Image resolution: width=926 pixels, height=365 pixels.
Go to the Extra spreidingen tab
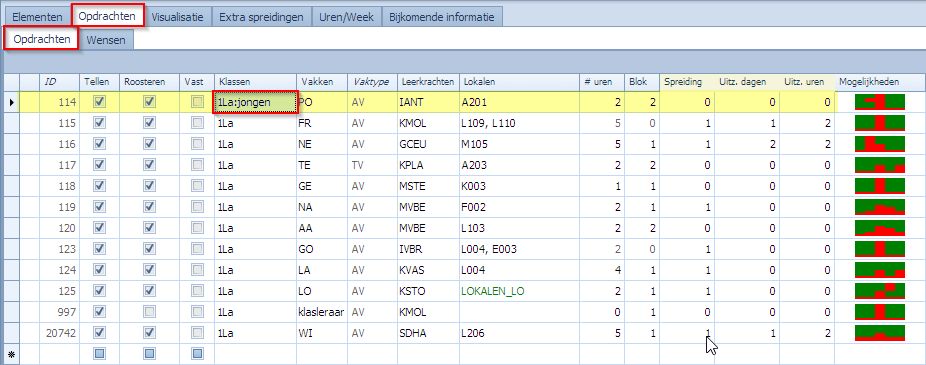[262, 17]
